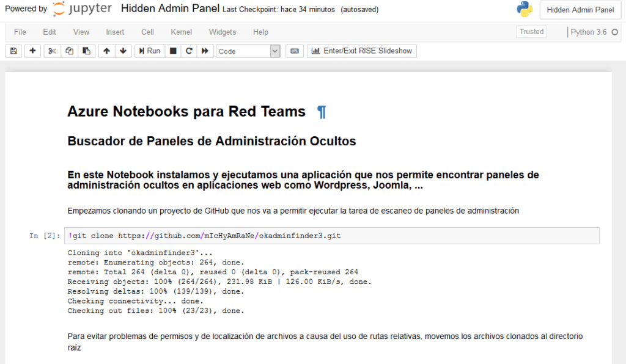Open the Edit menu

point(50,32)
